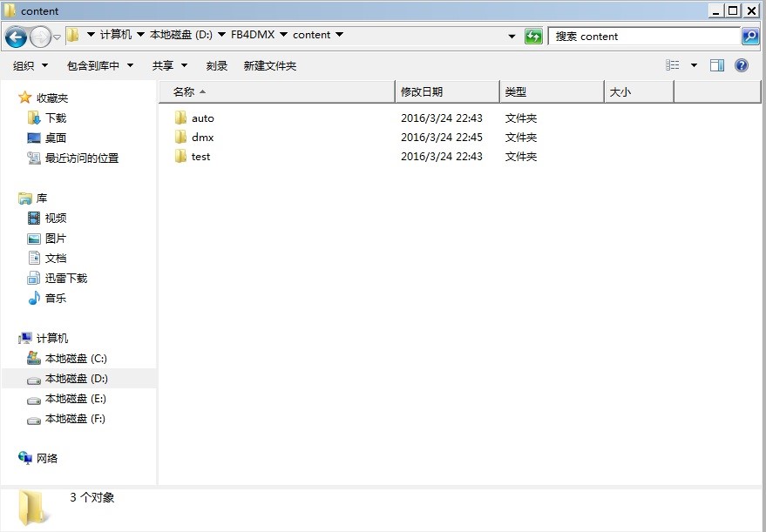
Task: Click the Back navigation arrow button
Action: tap(16, 37)
